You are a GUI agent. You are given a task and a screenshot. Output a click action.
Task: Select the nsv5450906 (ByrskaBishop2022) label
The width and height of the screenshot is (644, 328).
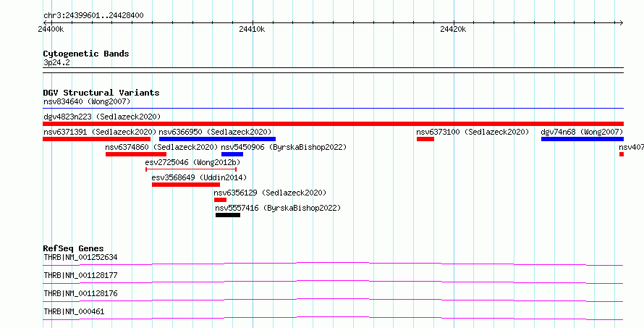tap(284, 147)
